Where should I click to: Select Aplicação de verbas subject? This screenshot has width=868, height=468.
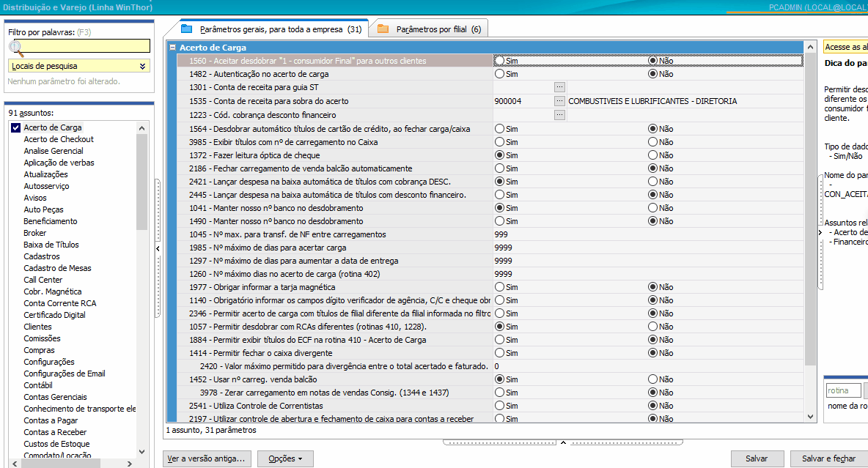[x=59, y=163]
